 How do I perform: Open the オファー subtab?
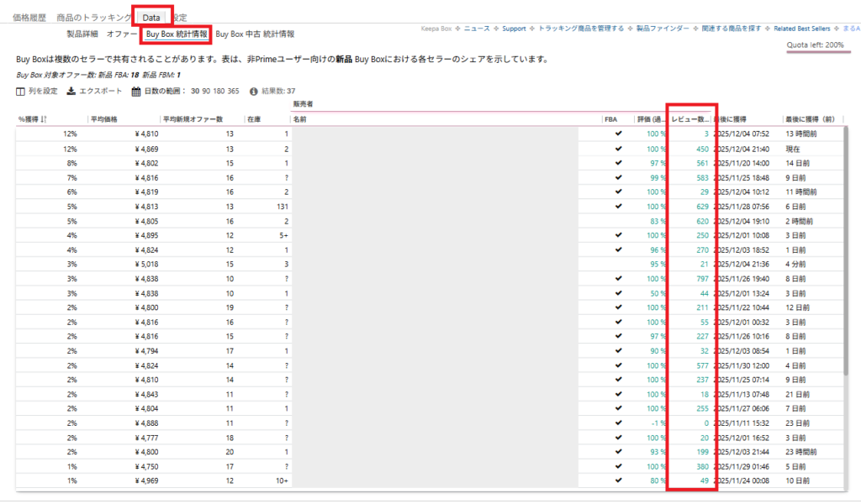coord(122,34)
